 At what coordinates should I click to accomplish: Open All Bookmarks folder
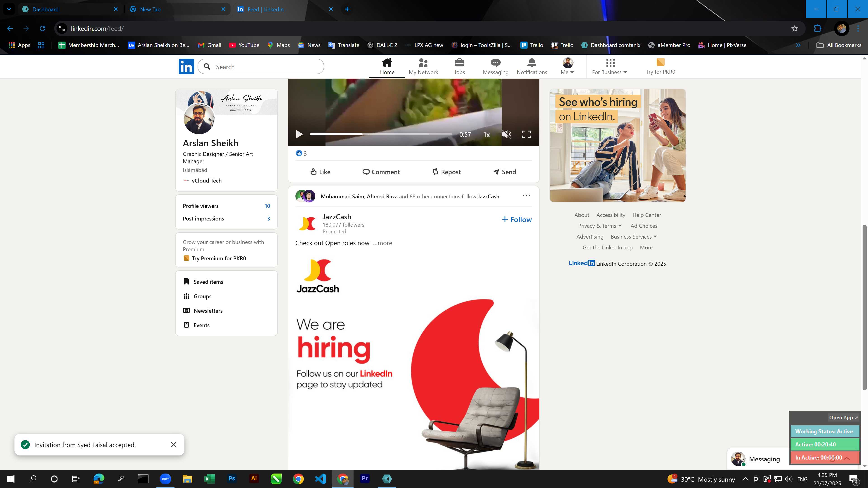pos(839,45)
